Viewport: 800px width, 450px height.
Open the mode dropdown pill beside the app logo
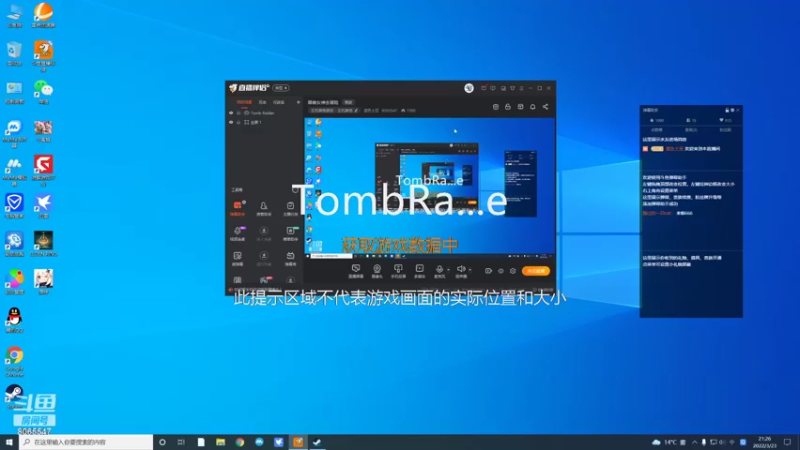tap(281, 88)
